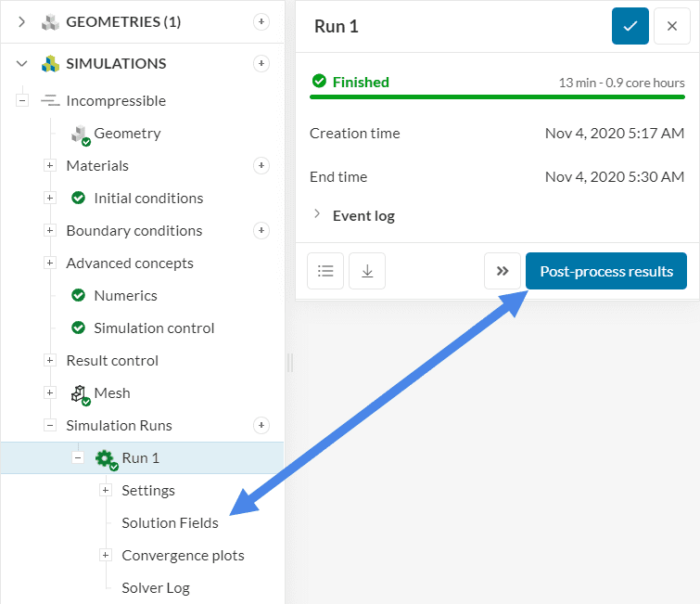Screen dimensions: 700x604
Task: Click the plus icon next to Geometries
Action: (261, 22)
